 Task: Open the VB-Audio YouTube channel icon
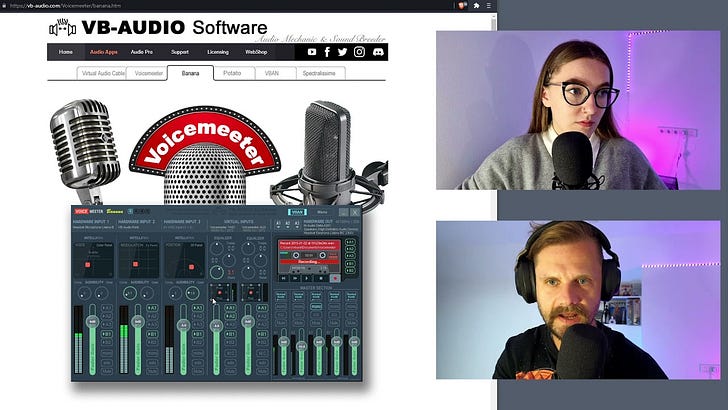(x=312, y=52)
